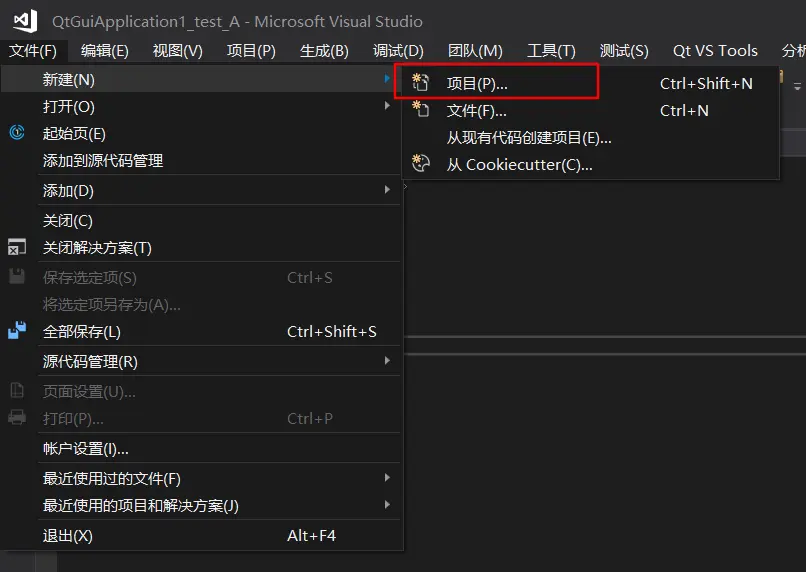Click the Ctrl+Shift+S shortcut label
Image resolution: width=806 pixels, height=572 pixels.
pos(332,331)
